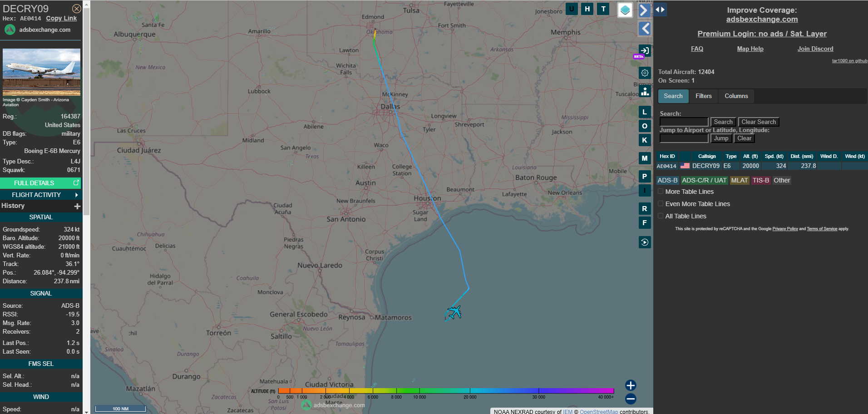Close the DECRY09 aircraft info panel

pyautogui.click(x=77, y=9)
